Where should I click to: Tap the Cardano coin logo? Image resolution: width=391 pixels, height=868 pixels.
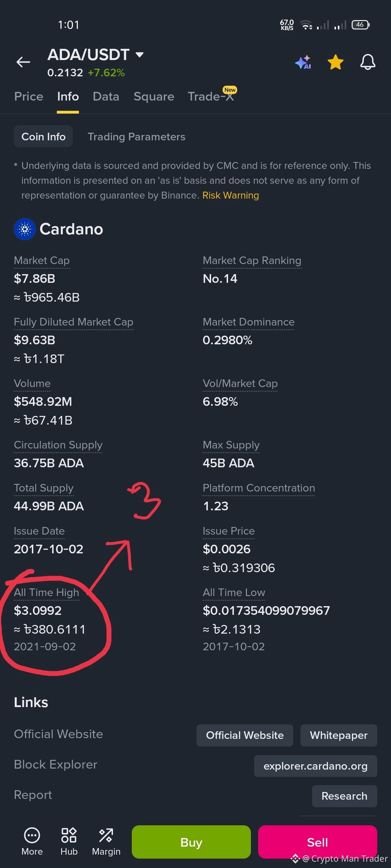tap(25, 229)
